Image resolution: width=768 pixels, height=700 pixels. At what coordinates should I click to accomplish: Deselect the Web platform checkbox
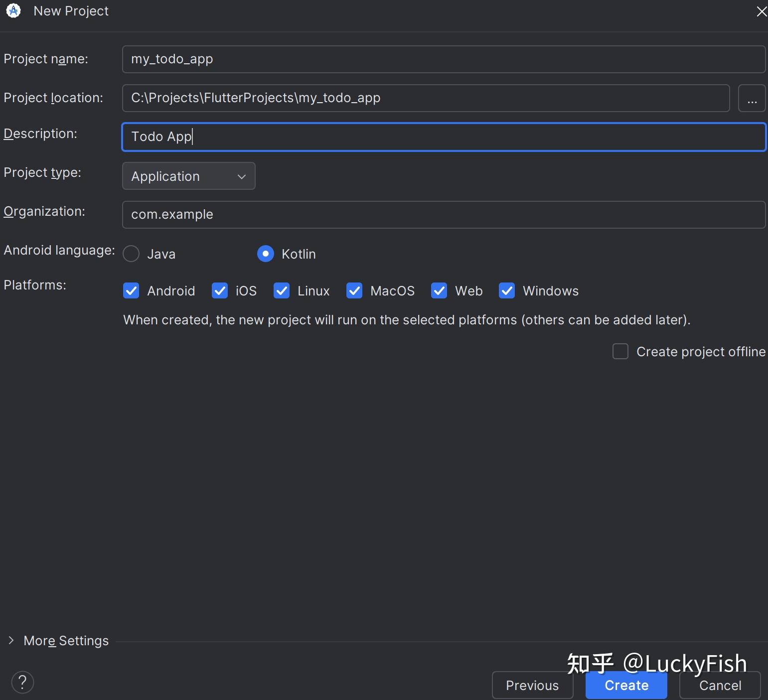pos(439,290)
